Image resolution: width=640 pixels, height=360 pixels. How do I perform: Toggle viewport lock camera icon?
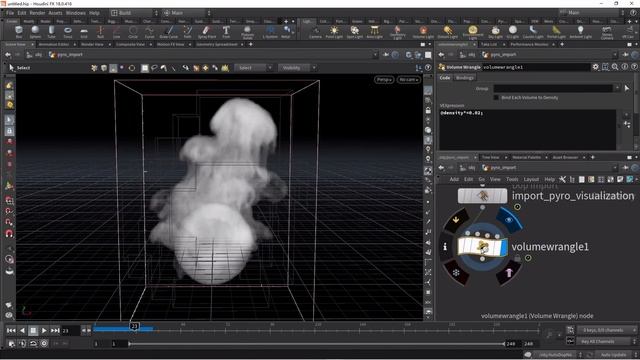[428, 110]
